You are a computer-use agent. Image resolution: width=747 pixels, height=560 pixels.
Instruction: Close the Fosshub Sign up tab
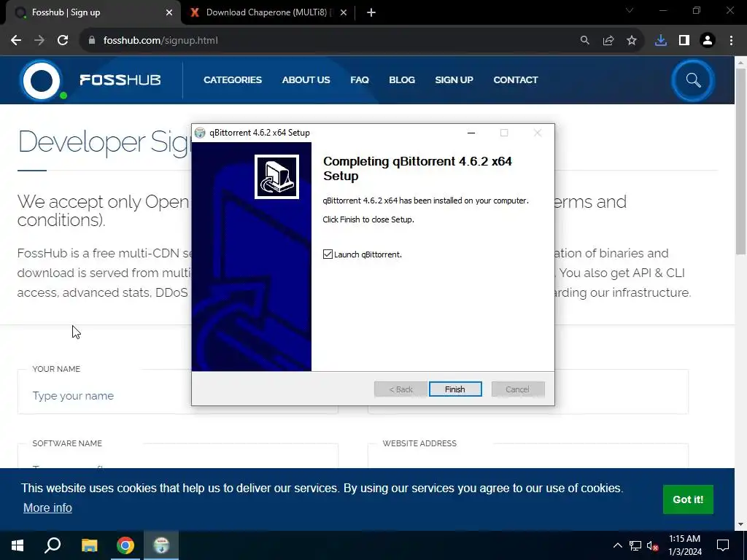169,13
